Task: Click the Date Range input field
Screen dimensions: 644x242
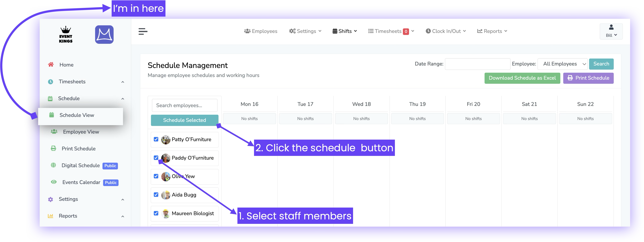Action: [x=477, y=64]
